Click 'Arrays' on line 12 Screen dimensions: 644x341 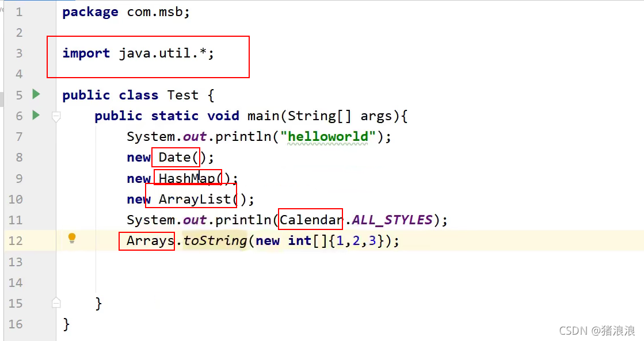click(150, 241)
